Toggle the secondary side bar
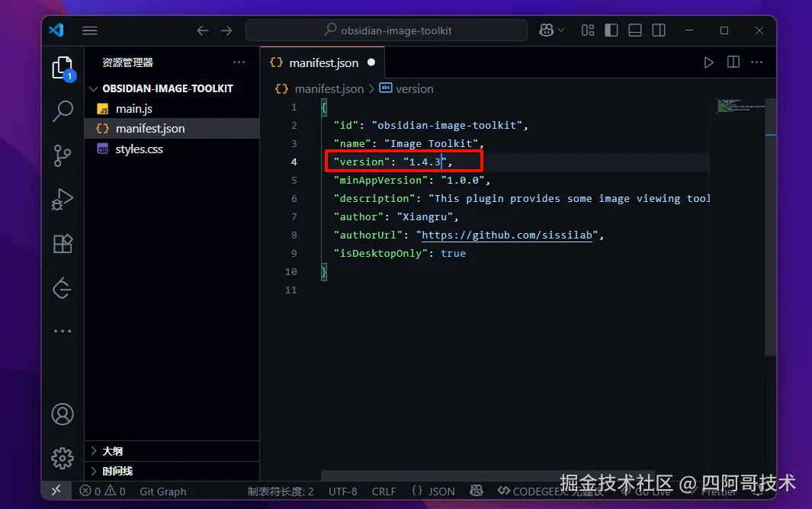The image size is (812, 509). pyautogui.click(x=659, y=30)
